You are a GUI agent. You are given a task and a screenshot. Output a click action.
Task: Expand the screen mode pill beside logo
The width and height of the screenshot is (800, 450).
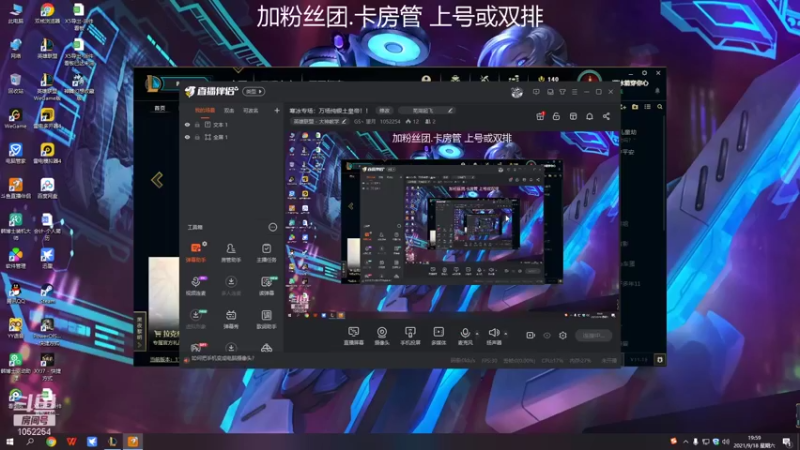tap(254, 91)
